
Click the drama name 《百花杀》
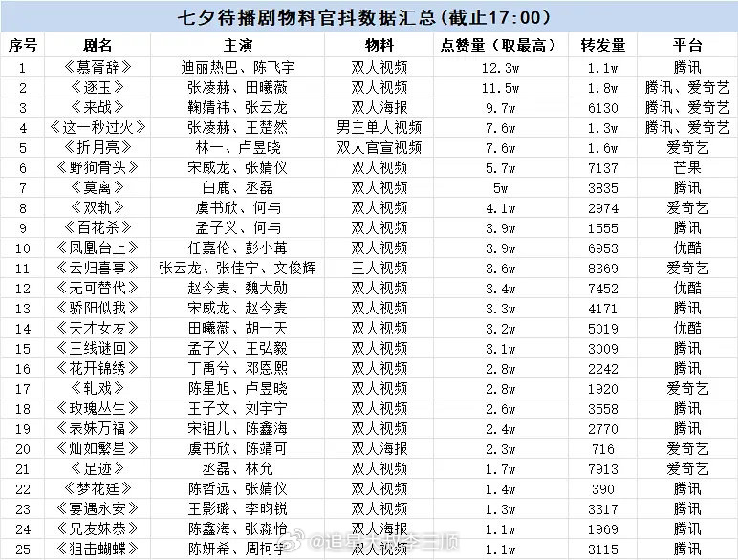98,227
